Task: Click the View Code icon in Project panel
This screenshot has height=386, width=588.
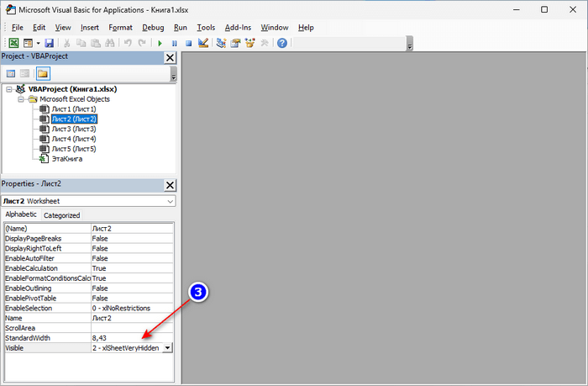Action: 12,74
